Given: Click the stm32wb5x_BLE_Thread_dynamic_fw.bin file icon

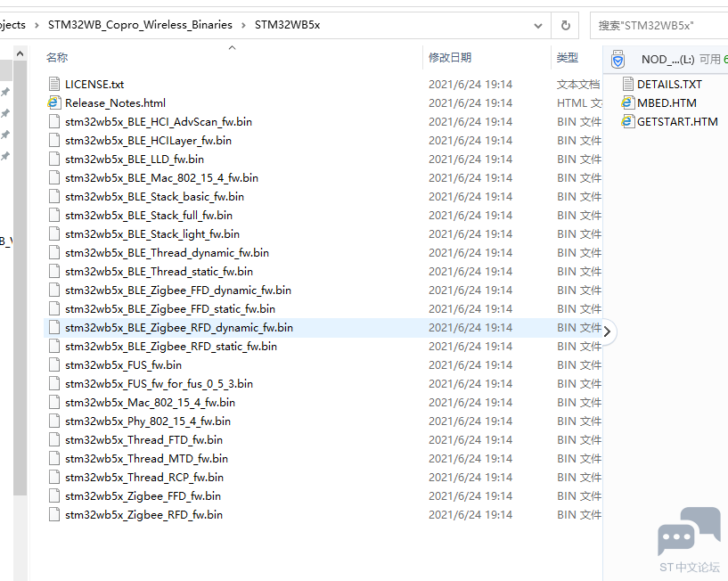Looking at the screenshot, I should [x=54, y=253].
